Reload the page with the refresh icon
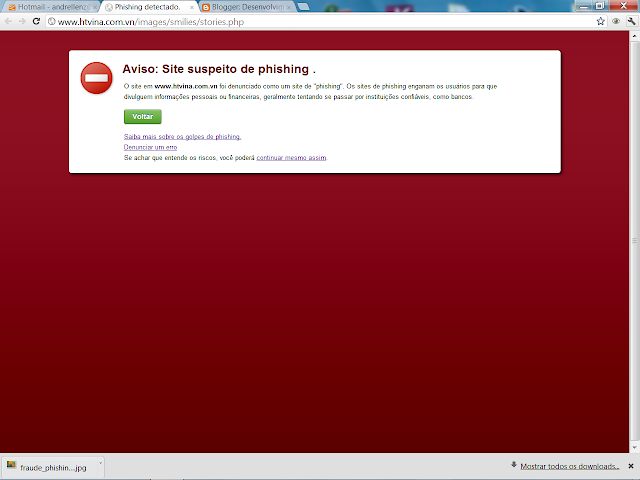 pyautogui.click(x=36, y=21)
